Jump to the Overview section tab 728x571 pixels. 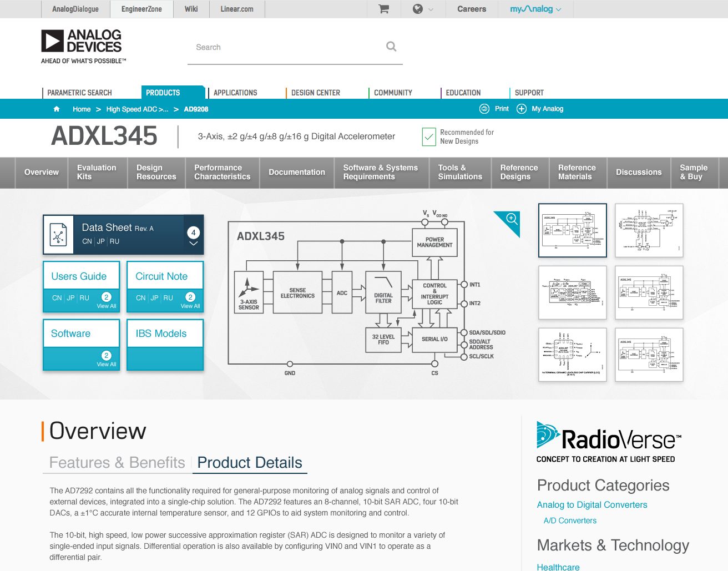(42, 173)
